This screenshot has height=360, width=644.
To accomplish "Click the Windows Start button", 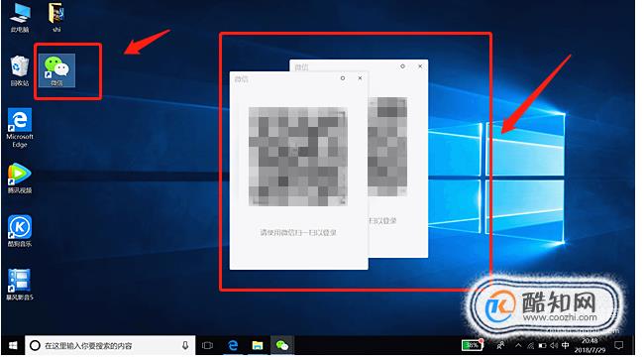I will 13,345.
